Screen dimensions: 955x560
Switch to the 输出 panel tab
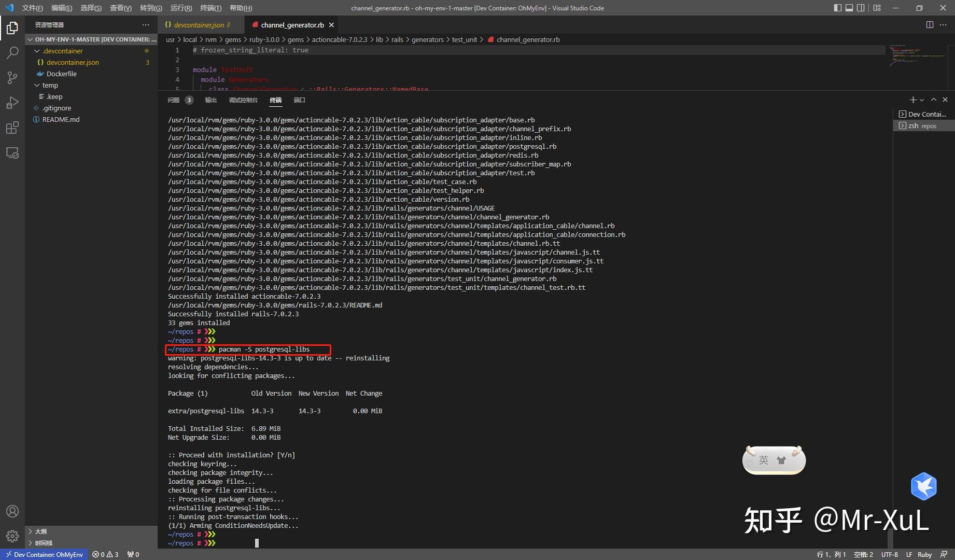pos(211,100)
